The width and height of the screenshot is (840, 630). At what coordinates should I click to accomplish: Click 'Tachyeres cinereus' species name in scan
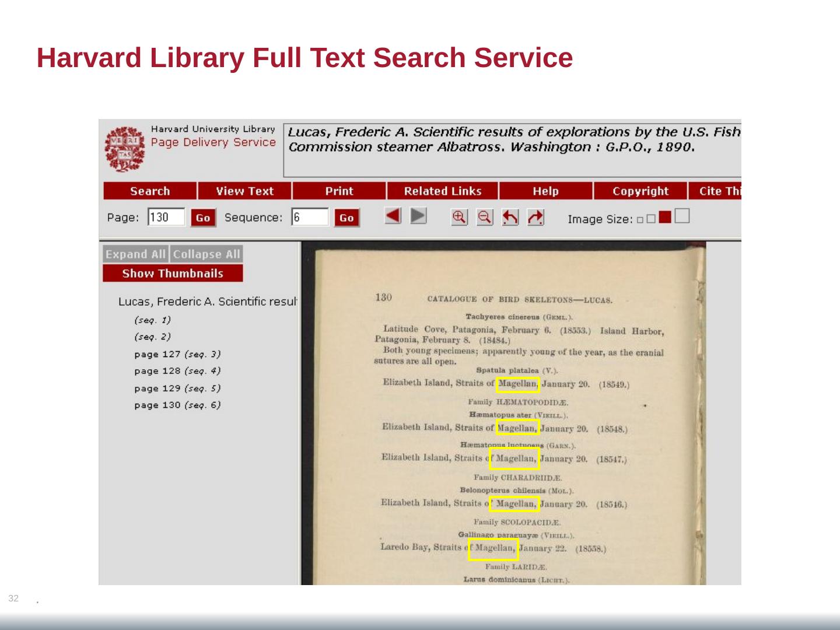(503, 317)
